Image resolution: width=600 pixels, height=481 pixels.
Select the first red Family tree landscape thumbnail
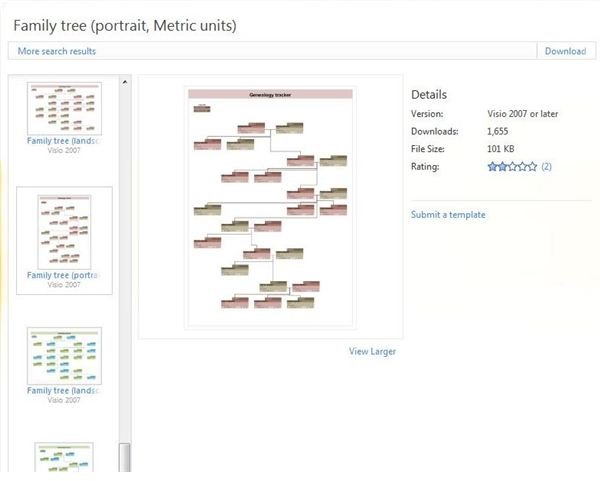tap(64, 109)
